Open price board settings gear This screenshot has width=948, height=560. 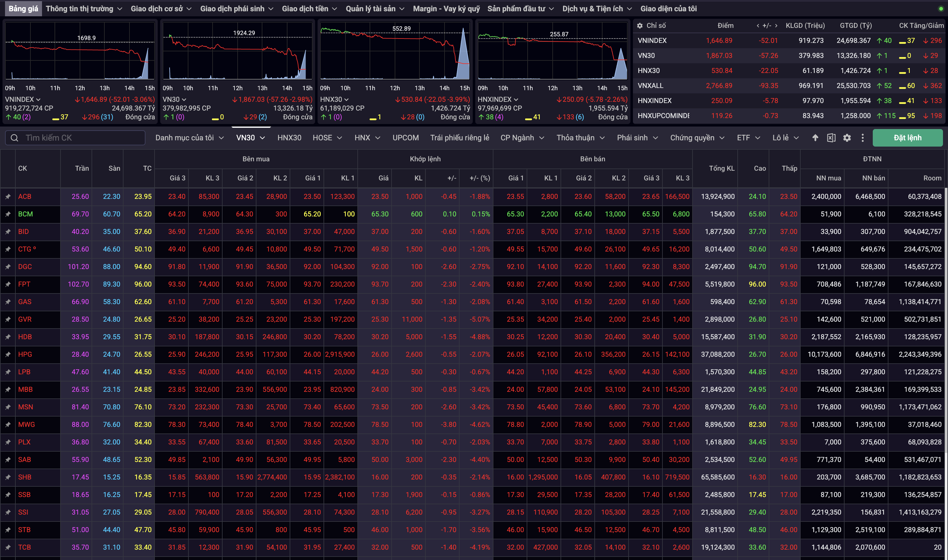click(x=847, y=138)
